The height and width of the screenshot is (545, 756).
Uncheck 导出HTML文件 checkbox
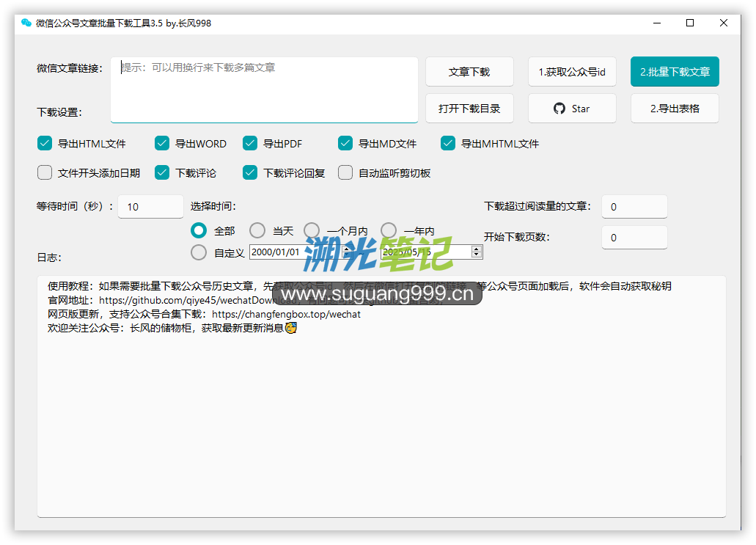point(45,143)
